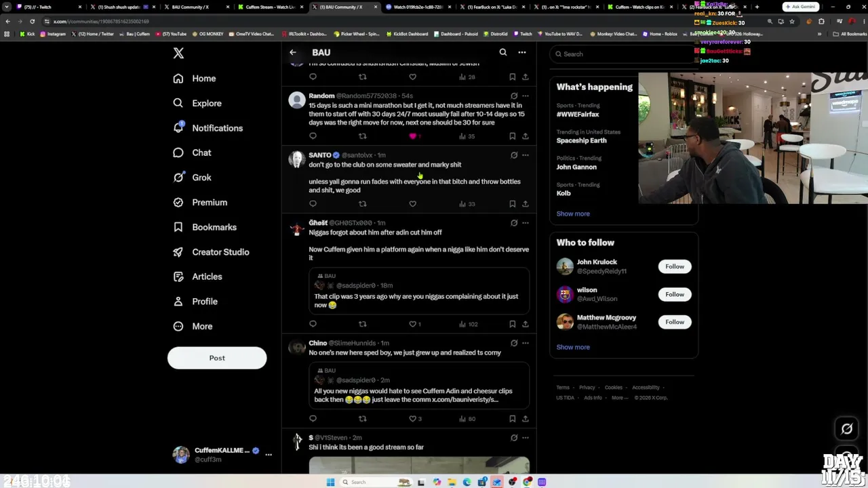Repost Random's 15 days marathon post

[x=363, y=136]
